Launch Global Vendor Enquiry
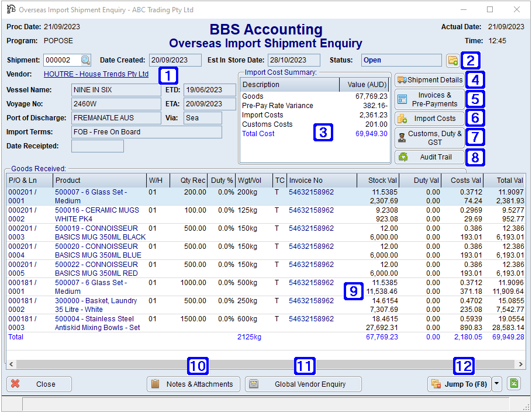The height and width of the screenshot is (413, 532). click(x=303, y=384)
